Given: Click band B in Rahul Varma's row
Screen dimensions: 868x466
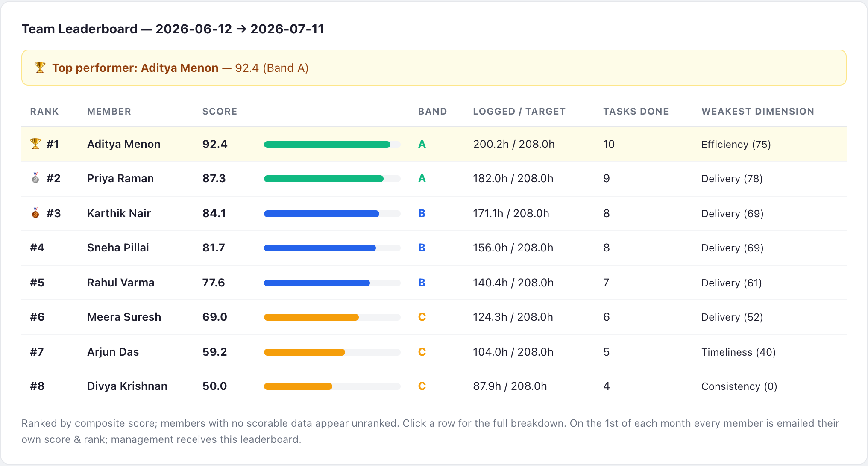Looking at the screenshot, I should click(422, 283).
